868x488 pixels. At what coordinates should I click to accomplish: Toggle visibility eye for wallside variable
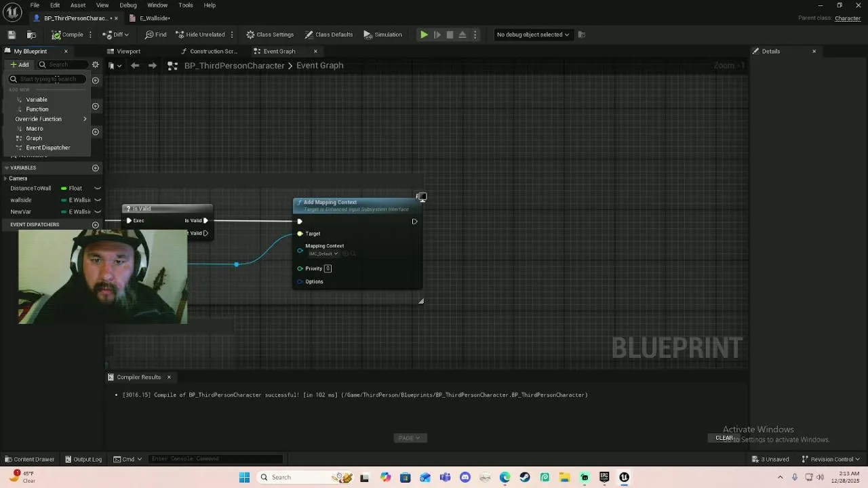pos(98,200)
